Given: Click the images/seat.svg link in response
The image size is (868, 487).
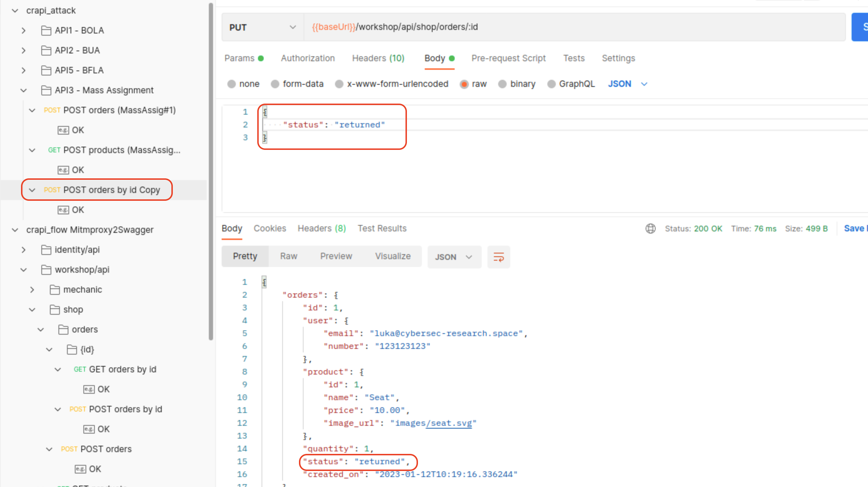Looking at the screenshot, I should 449,423.
